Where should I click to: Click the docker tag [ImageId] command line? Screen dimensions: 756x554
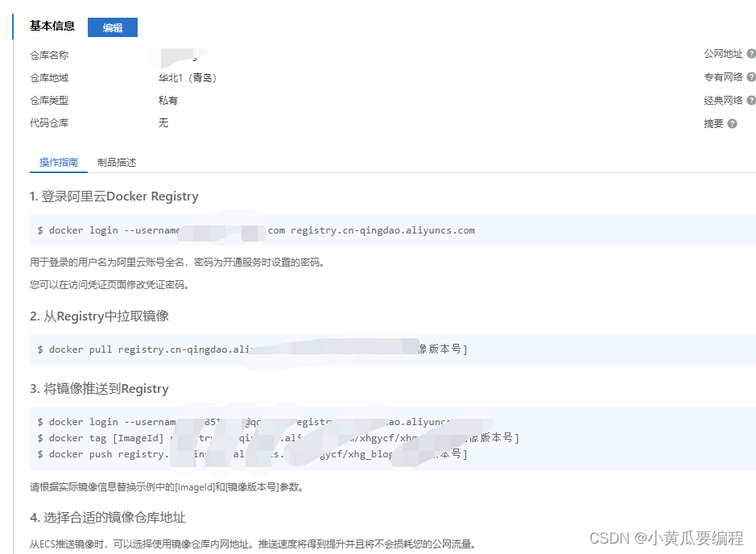tap(279, 438)
